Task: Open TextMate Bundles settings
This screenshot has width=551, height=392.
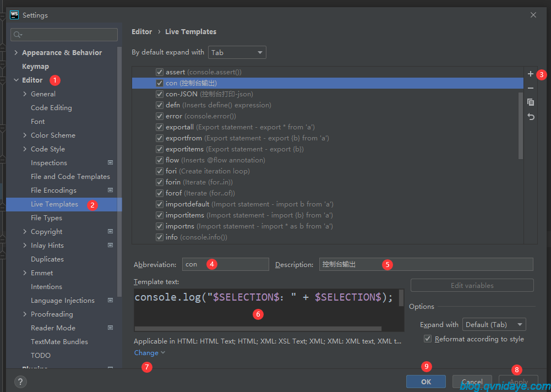Action: click(x=59, y=341)
